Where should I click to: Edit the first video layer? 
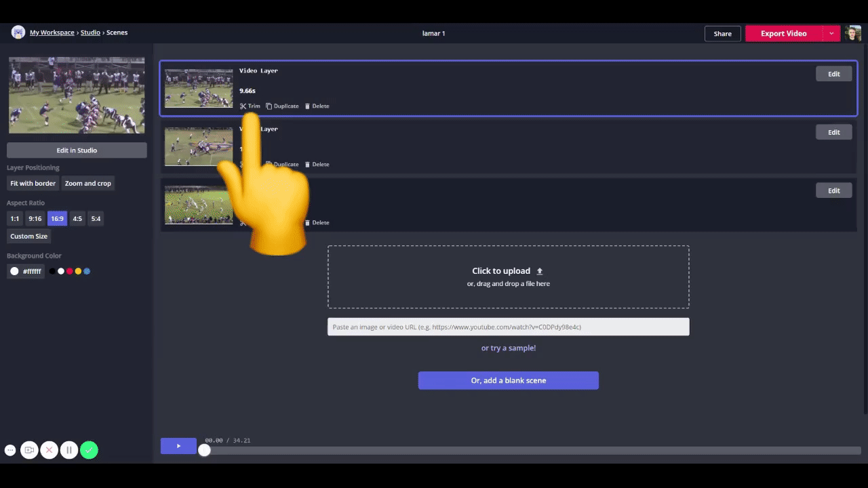click(834, 74)
